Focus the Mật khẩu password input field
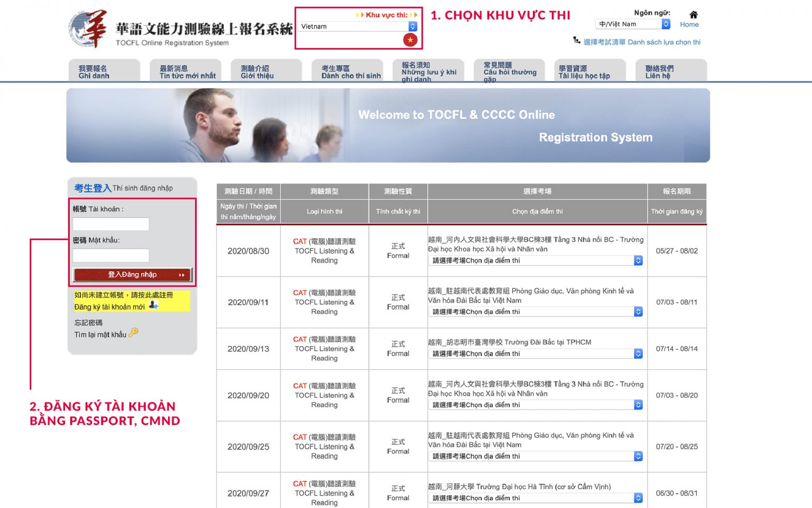The image size is (812, 508). [111, 256]
